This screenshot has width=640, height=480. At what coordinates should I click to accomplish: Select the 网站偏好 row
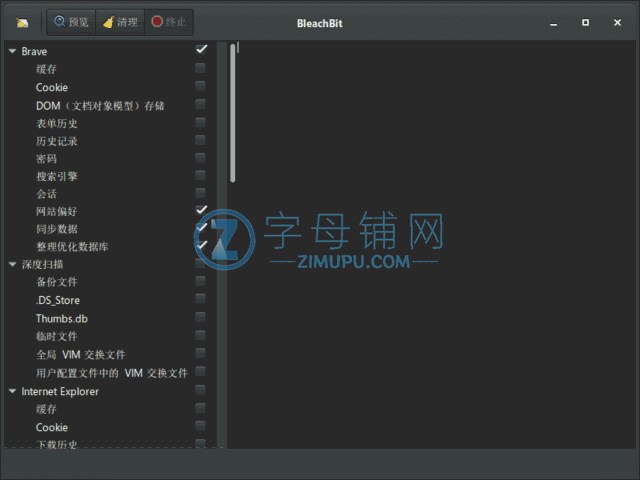(x=57, y=211)
